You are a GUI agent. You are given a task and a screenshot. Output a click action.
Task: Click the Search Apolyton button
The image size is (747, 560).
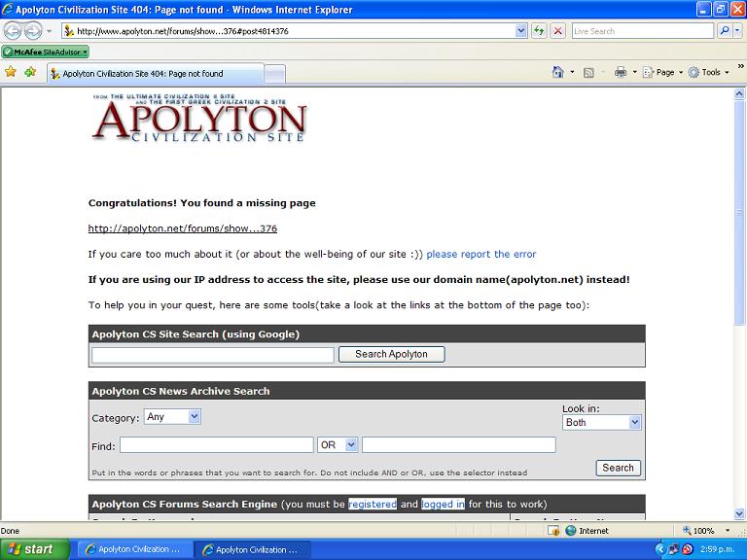coord(391,355)
